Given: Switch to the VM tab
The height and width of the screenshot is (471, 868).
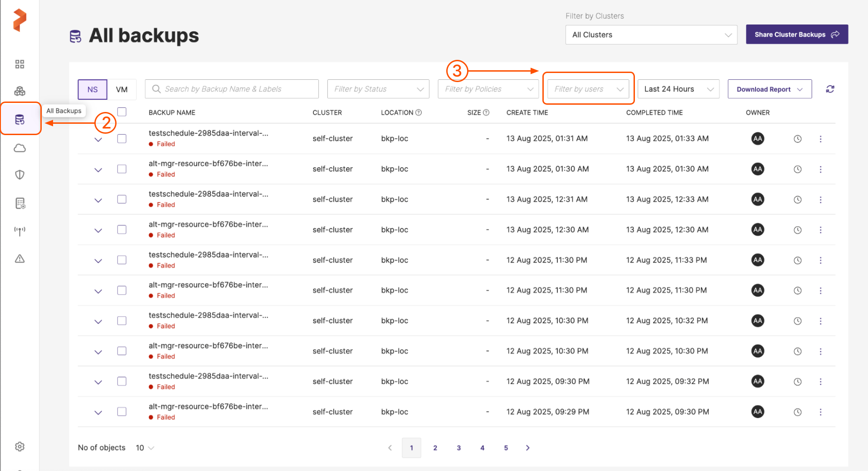Looking at the screenshot, I should point(122,89).
